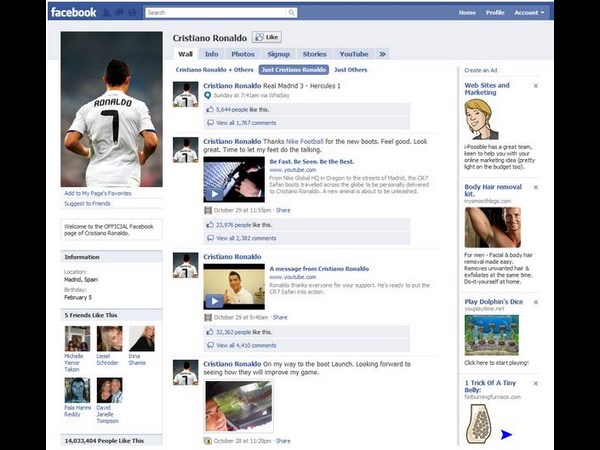Close the Web Sites and Marketing ad
The image size is (600, 450).
536,86
